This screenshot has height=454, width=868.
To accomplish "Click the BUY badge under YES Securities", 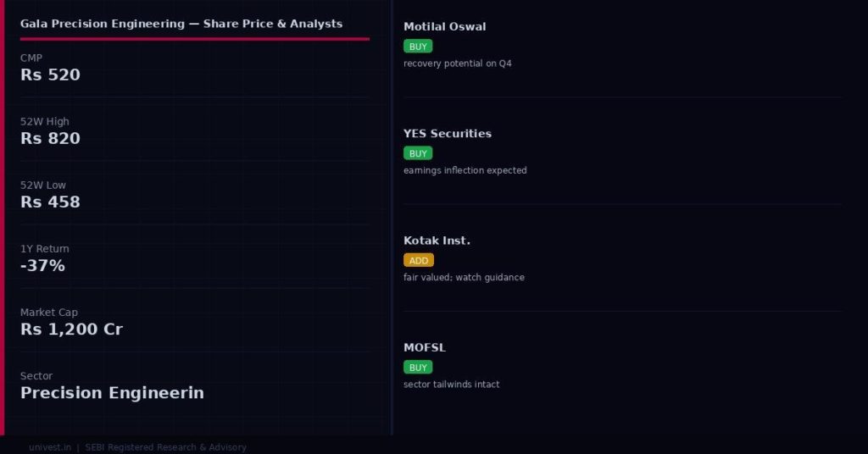I will (x=418, y=153).
